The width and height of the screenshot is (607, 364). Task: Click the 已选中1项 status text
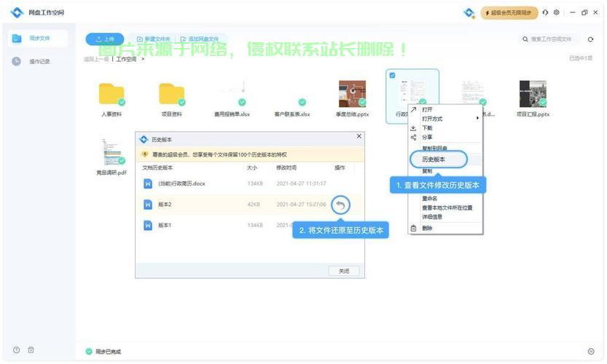[581, 58]
